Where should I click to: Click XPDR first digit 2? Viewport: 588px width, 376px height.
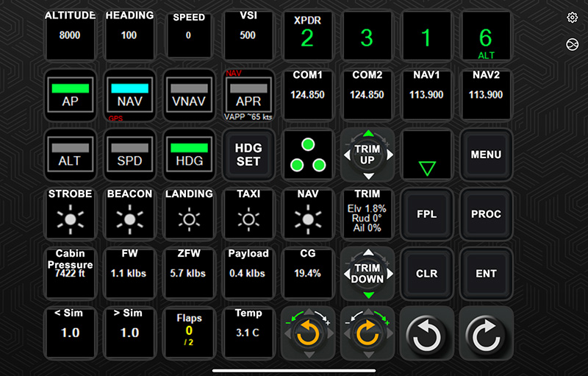tap(308, 35)
